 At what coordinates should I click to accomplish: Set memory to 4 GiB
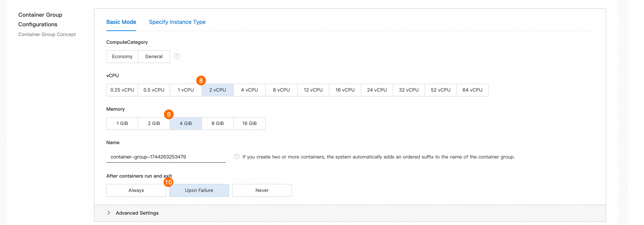pos(186,123)
